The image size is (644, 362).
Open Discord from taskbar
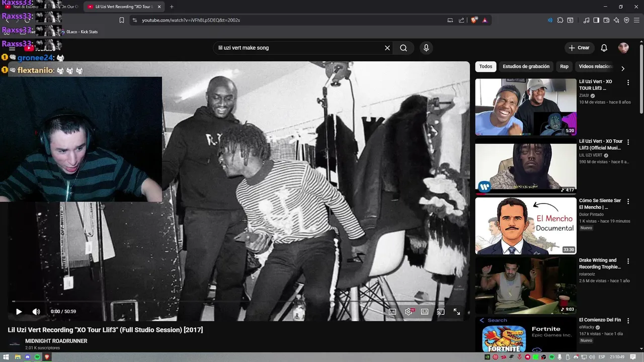click(27, 357)
